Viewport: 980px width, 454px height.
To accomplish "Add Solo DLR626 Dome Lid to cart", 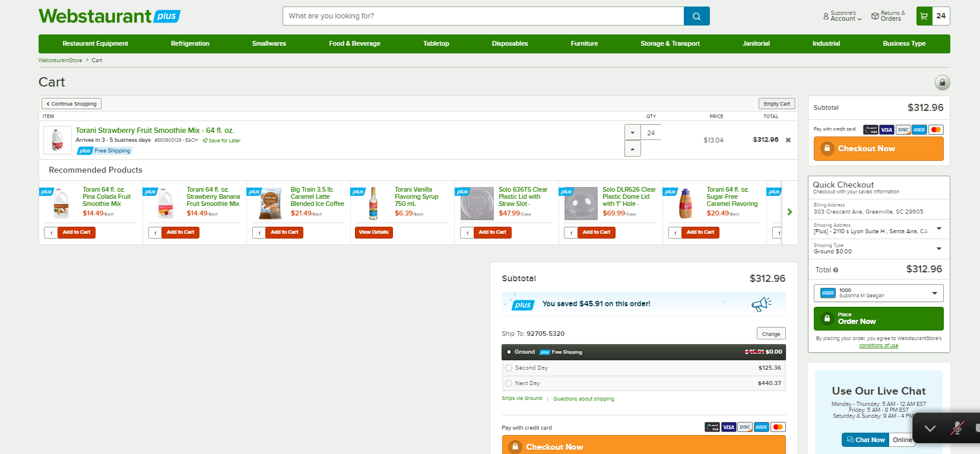I will point(597,233).
